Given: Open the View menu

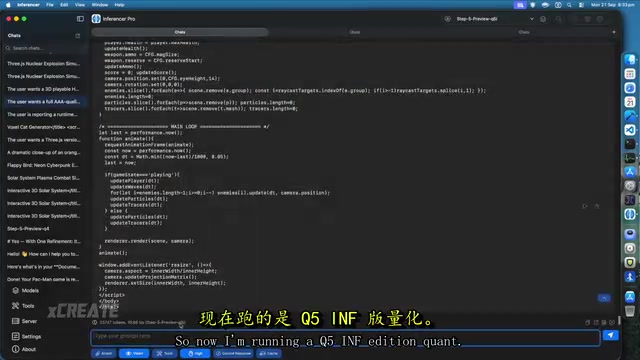Looking at the screenshot, I should 80,5.
